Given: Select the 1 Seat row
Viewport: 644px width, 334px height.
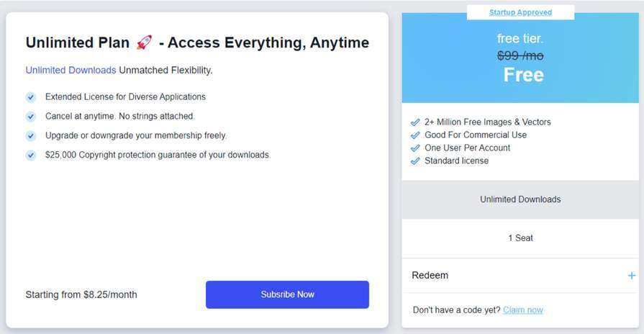Looking at the screenshot, I should point(520,238).
